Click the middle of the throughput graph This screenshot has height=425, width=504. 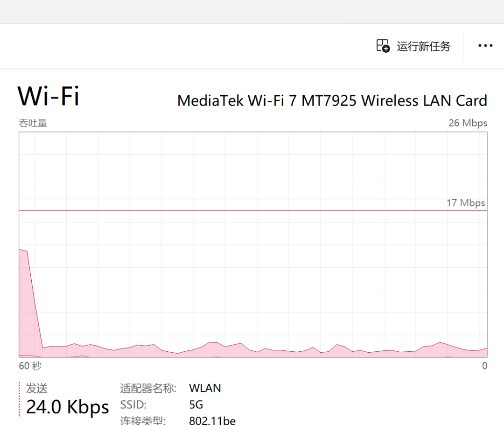click(x=253, y=244)
